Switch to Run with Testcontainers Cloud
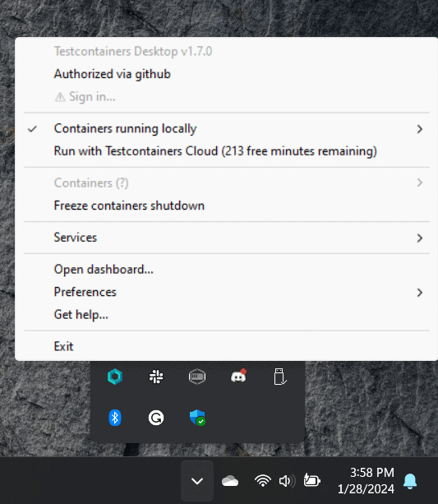 (x=227, y=151)
